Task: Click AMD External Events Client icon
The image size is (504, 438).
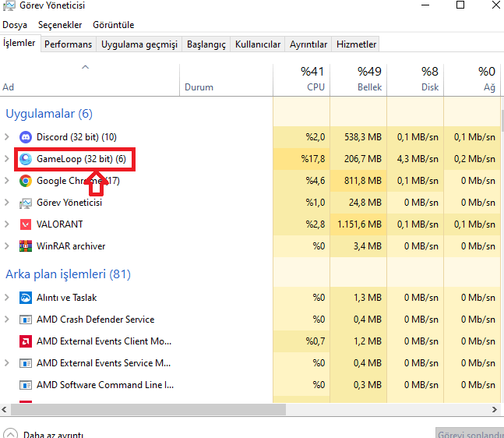Action: [x=26, y=341]
